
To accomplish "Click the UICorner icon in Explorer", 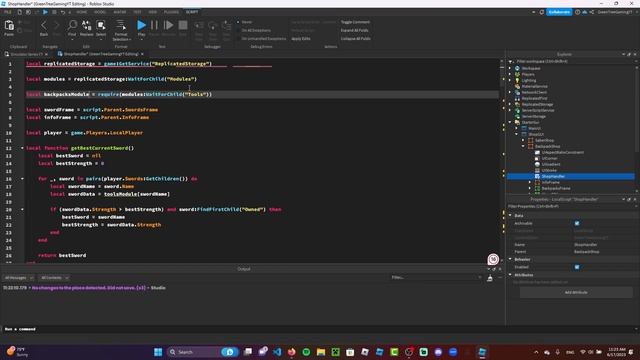I will tap(537, 158).
